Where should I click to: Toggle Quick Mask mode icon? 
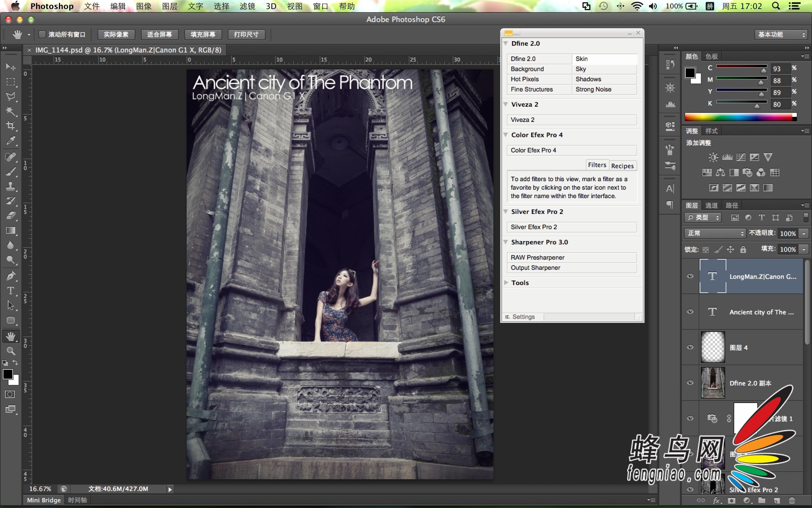tap(10, 394)
